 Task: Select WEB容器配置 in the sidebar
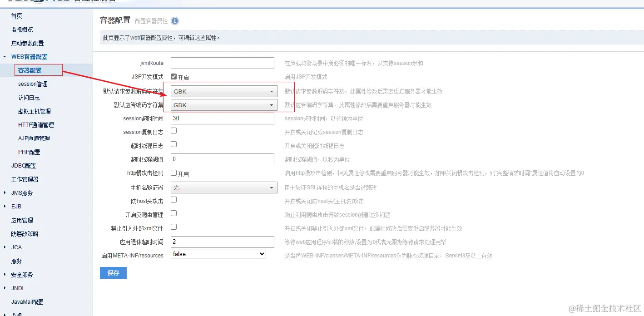[x=29, y=57]
